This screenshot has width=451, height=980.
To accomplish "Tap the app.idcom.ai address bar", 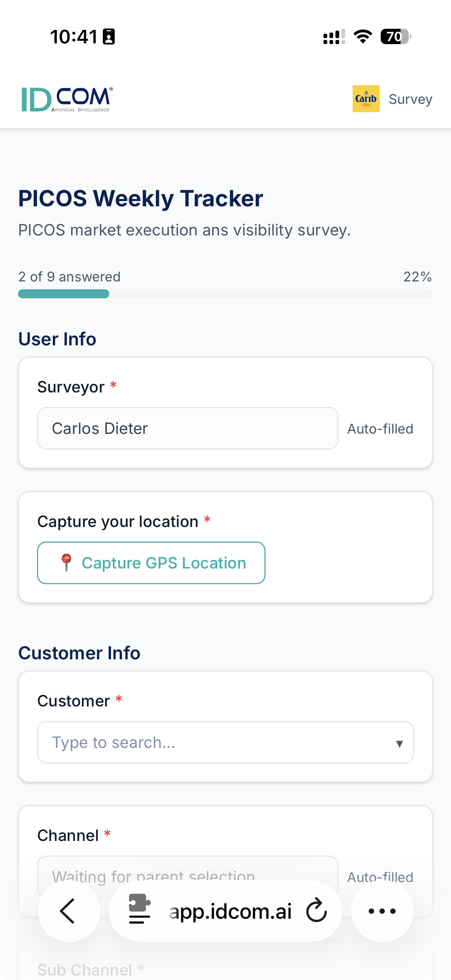I will point(225,911).
